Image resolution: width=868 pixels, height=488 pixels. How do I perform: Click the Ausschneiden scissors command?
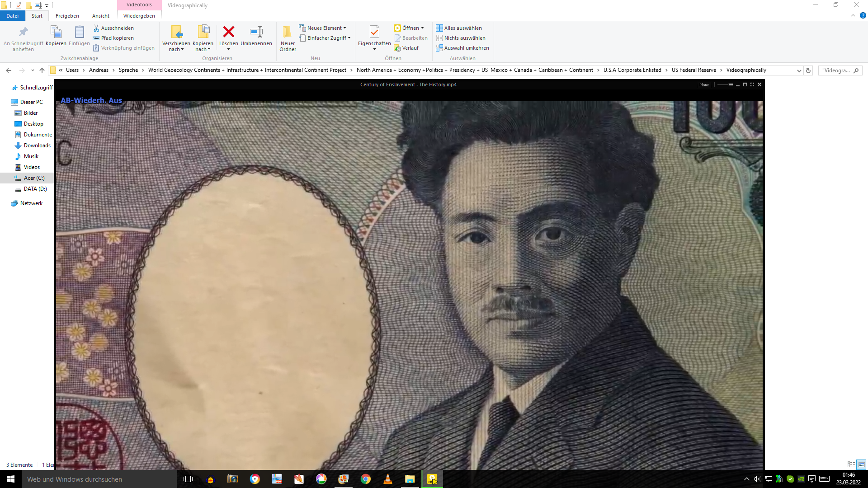click(113, 28)
